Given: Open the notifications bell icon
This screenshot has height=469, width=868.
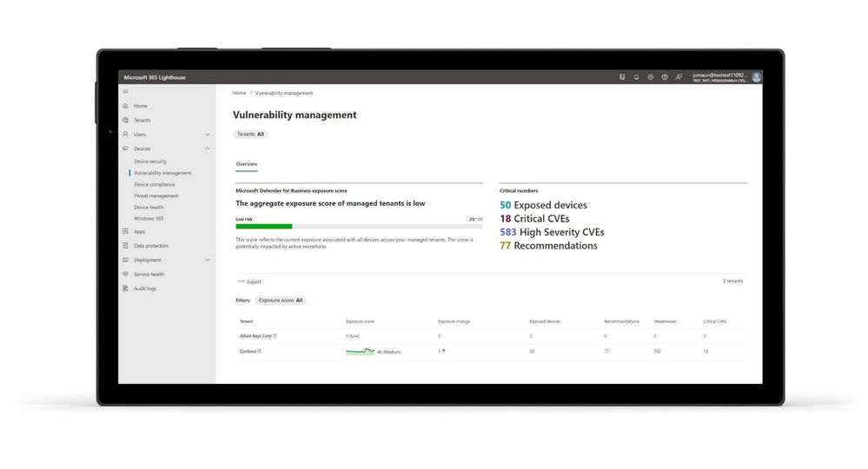Looking at the screenshot, I should point(637,77).
